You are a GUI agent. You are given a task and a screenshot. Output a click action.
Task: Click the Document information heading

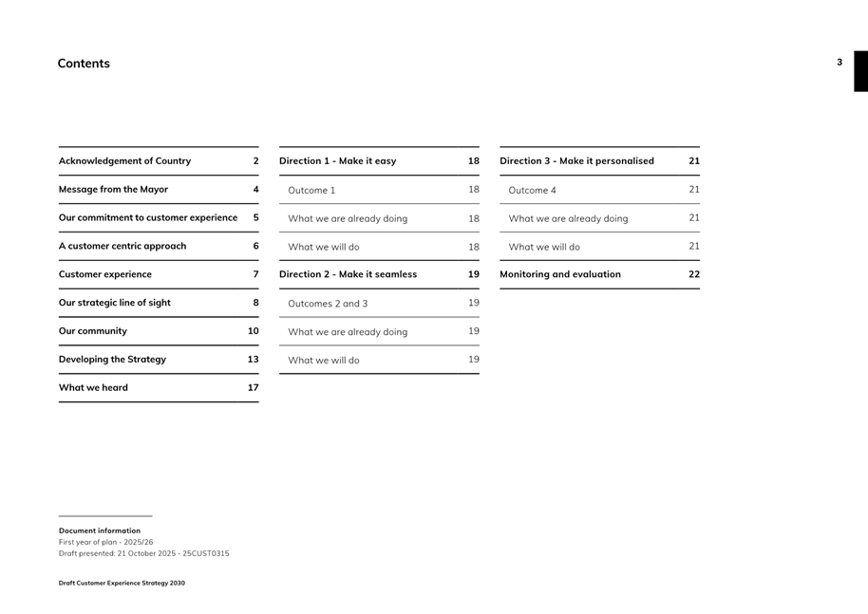click(100, 531)
